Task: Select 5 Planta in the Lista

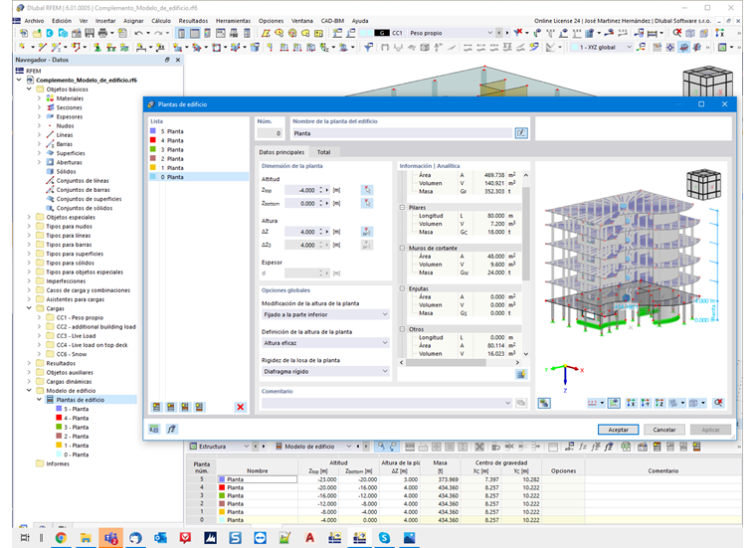Action: point(199,131)
